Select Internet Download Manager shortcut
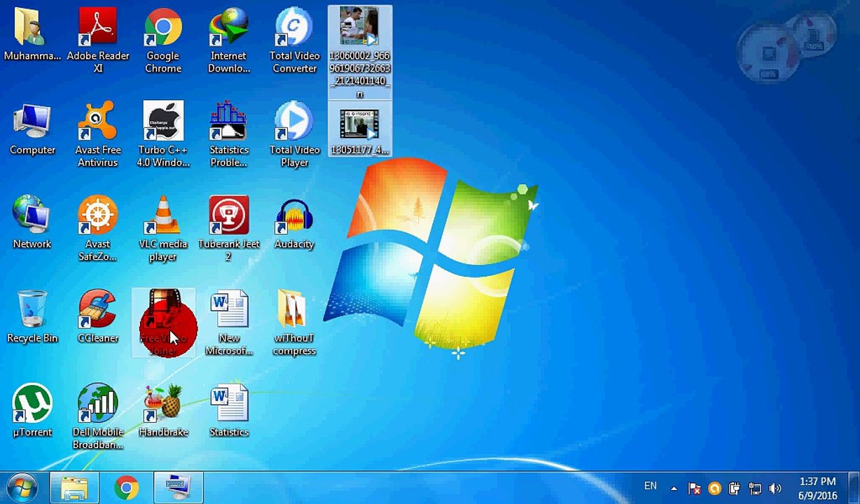This screenshot has width=860, height=504. (229, 41)
